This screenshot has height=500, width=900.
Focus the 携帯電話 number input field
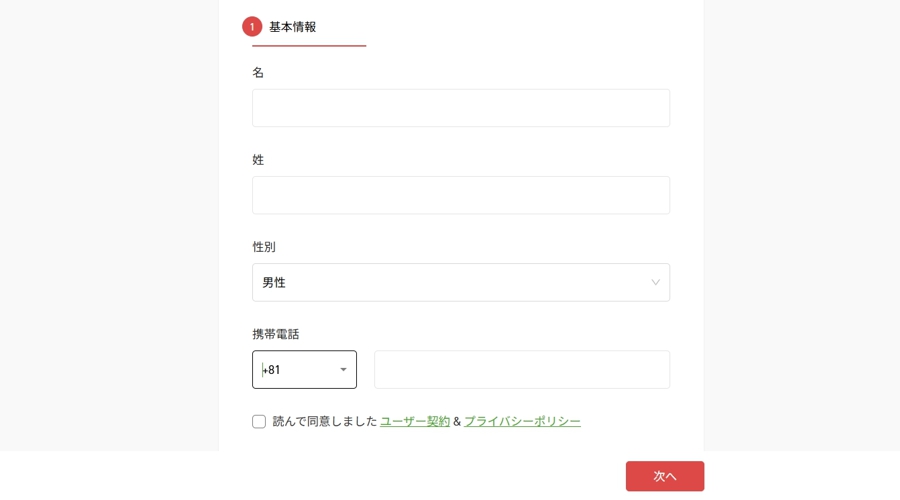tap(522, 370)
